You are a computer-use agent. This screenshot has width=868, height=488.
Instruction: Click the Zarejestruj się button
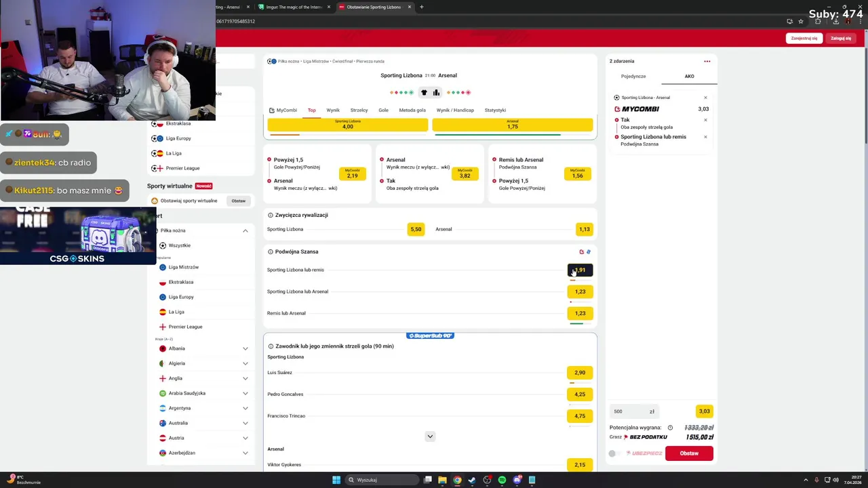pyautogui.click(x=804, y=38)
